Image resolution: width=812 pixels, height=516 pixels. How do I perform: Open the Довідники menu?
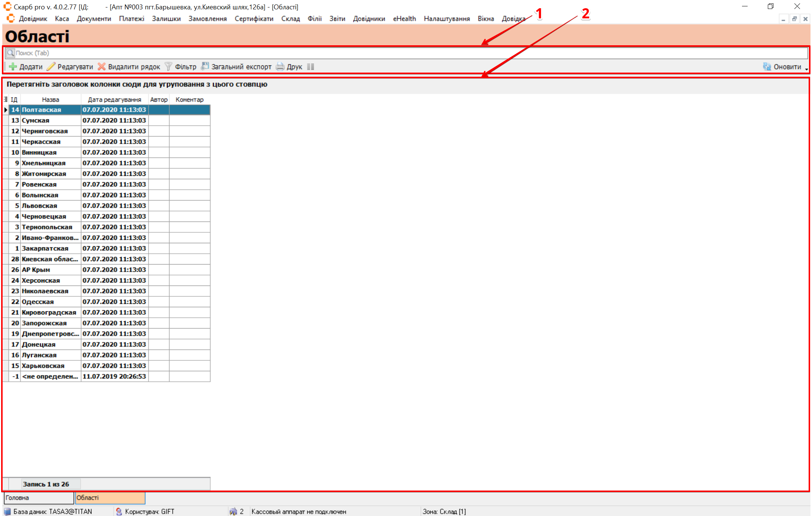tap(369, 19)
